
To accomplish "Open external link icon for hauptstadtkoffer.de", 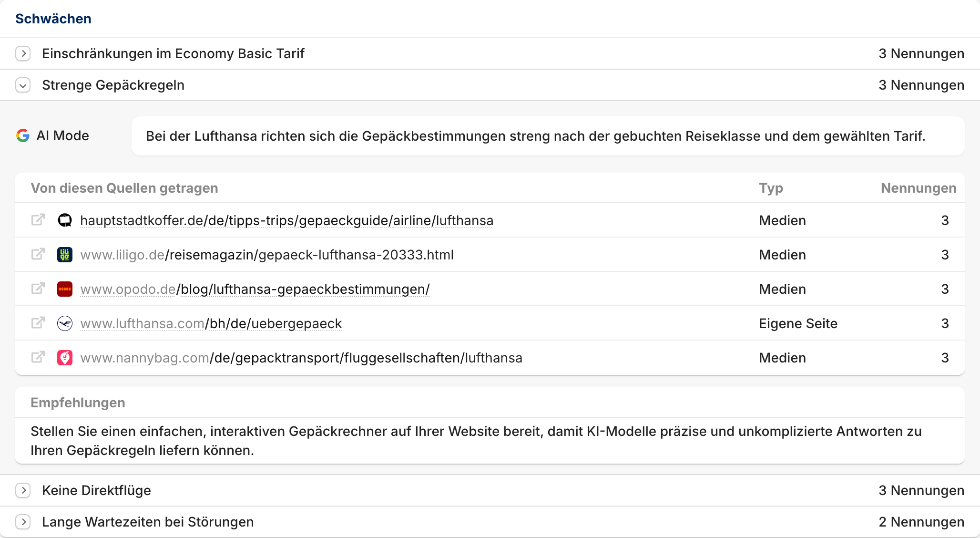I will [x=38, y=220].
